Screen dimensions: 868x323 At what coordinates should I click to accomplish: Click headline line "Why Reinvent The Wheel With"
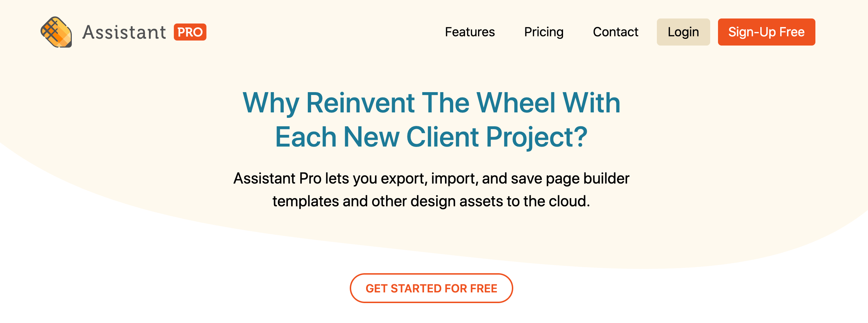tap(431, 103)
